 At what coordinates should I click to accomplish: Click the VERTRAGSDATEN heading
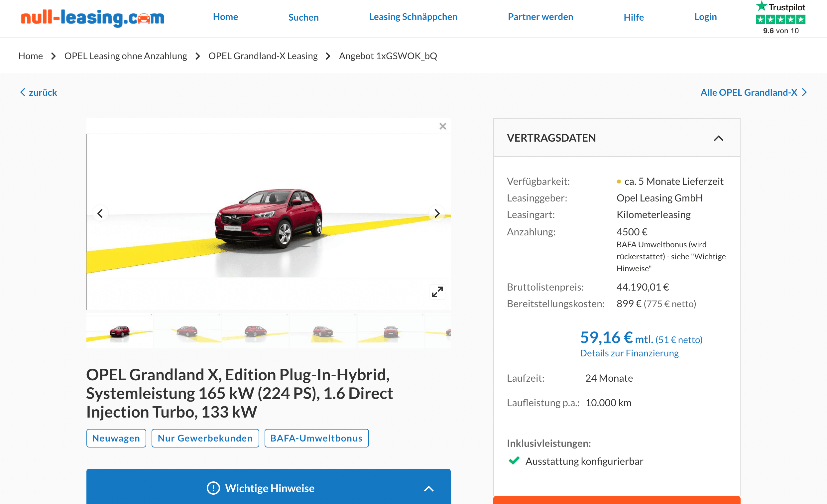tap(551, 138)
